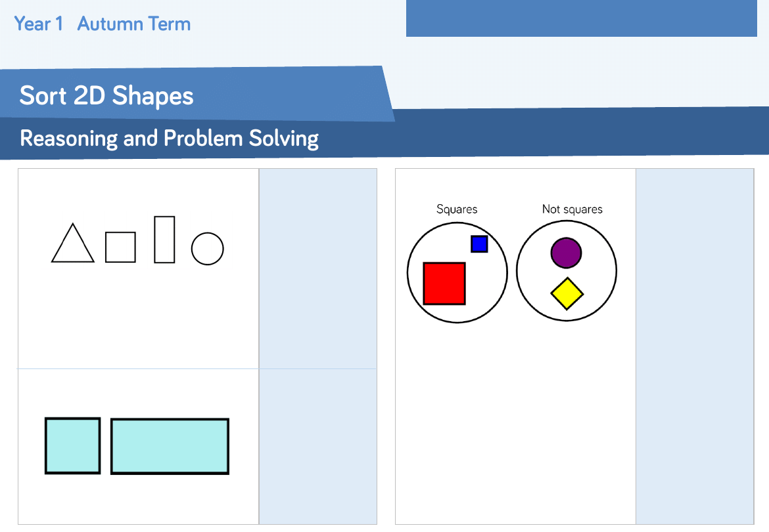The height and width of the screenshot is (532, 769).
Task: Select the large red square
Action: (x=444, y=284)
